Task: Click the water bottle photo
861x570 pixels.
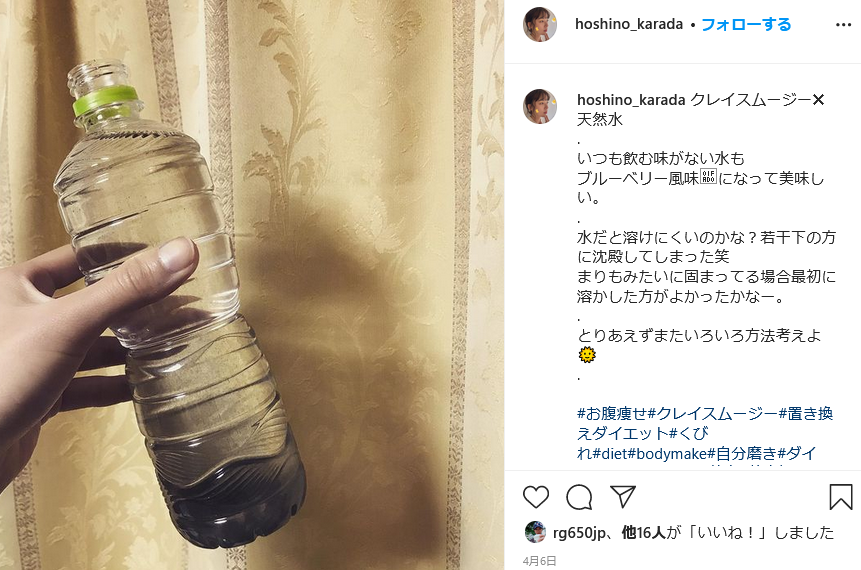Action: tap(252, 285)
